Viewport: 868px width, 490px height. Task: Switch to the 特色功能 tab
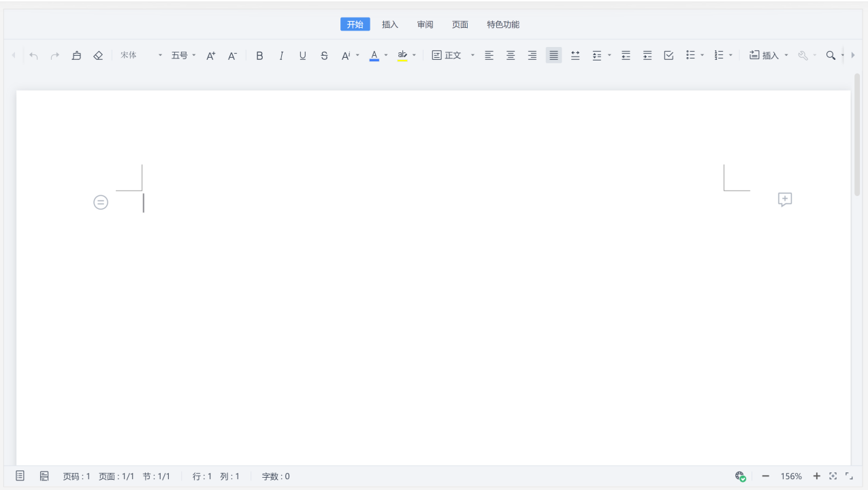click(503, 24)
